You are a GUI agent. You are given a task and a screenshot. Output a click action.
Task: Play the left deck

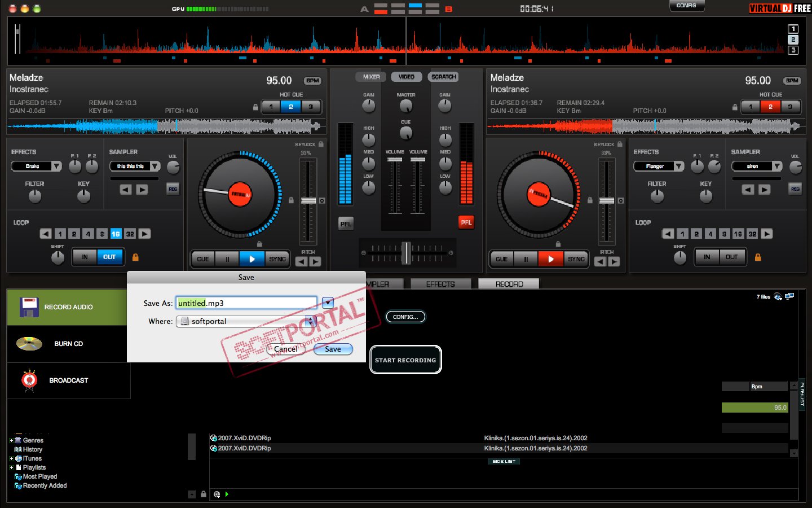point(252,259)
